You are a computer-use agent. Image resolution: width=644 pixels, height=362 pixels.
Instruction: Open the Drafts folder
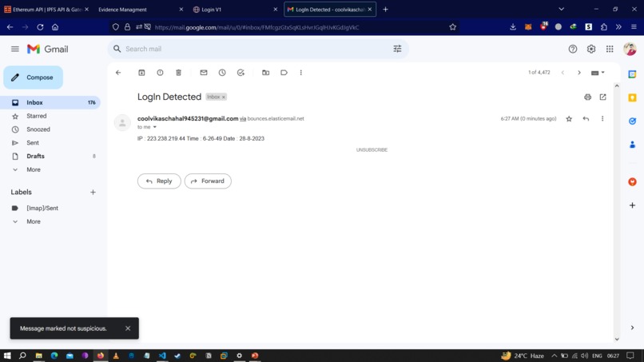pos(50,156)
